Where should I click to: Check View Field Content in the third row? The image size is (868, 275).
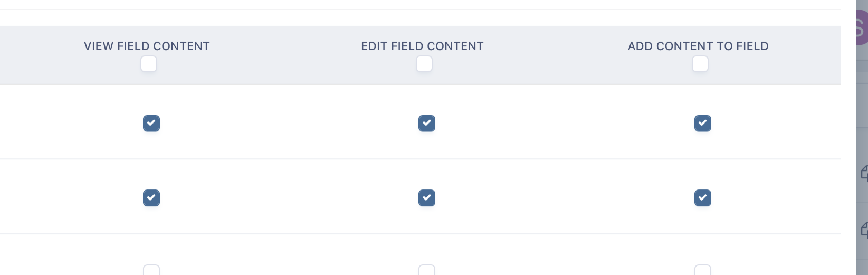pos(151,271)
